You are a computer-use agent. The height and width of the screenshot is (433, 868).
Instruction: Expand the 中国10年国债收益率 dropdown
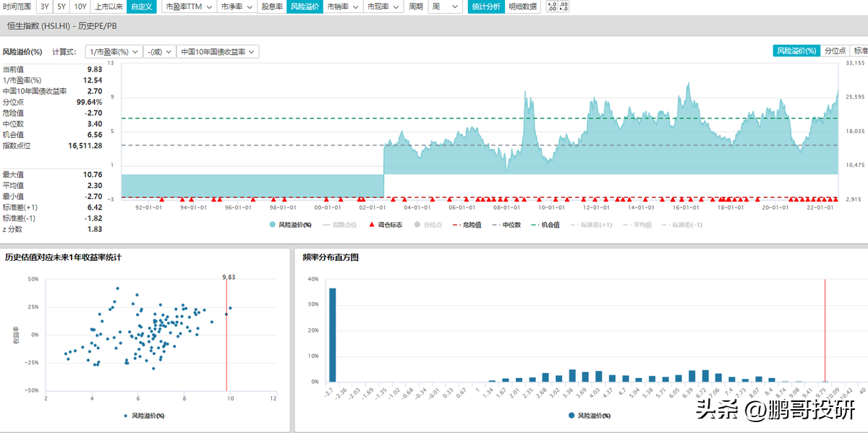pyautogui.click(x=218, y=52)
